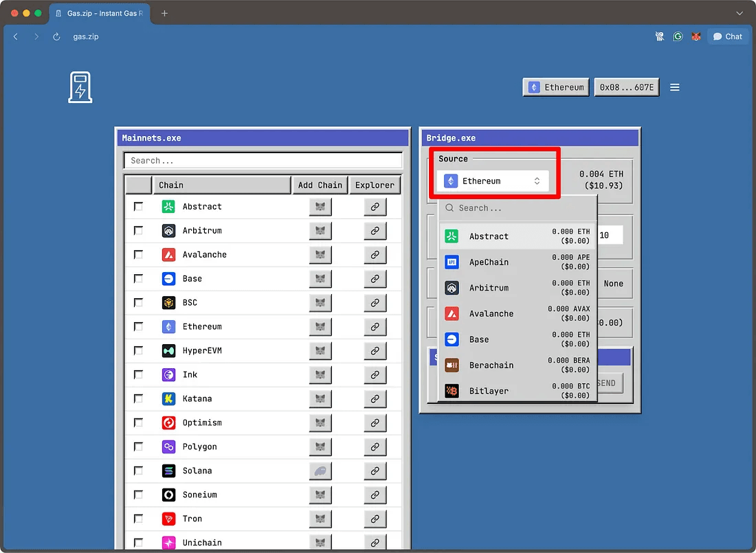
Task: Select Avalanche in source dropdown list
Action: coord(518,314)
